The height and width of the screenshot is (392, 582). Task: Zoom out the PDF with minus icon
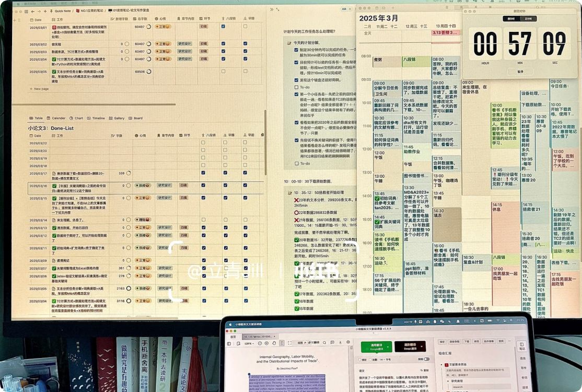point(260,343)
